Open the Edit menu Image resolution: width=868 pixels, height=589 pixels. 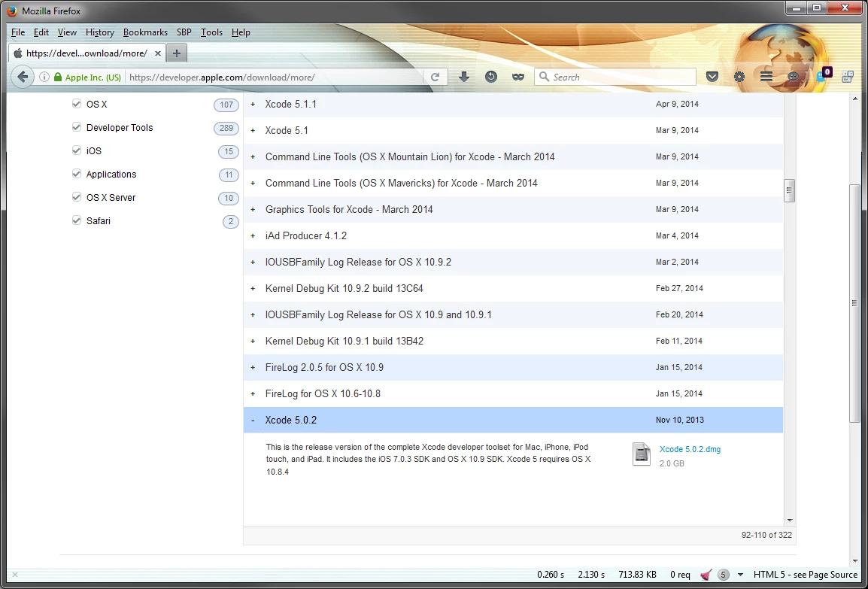[41, 32]
